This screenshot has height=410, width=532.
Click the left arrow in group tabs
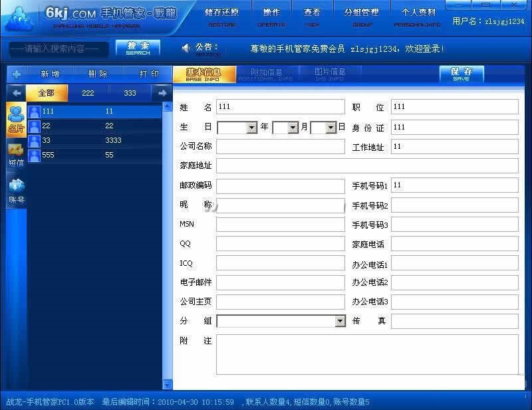(17, 93)
